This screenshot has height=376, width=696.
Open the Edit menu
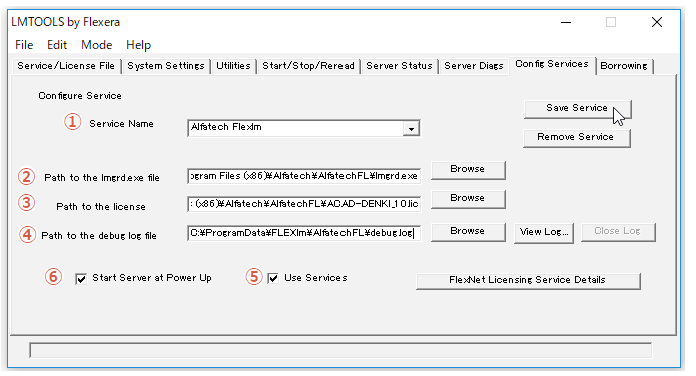point(57,45)
